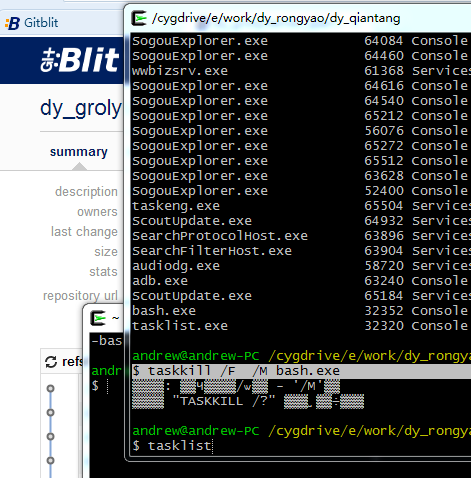Click the Cygwin icon of the background ~ terminal
Image resolution: width=471 pixels, height=478 pixels.
[98, 318]
